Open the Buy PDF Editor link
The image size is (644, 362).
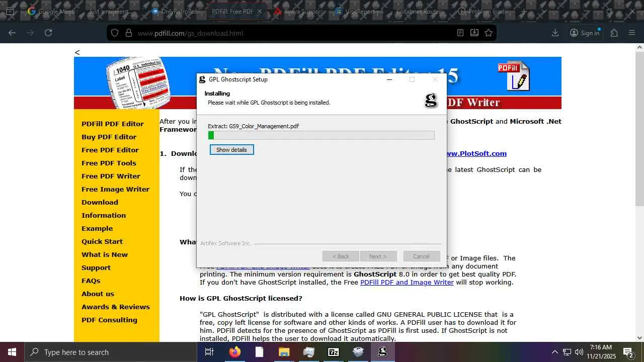(x=109, y=137)
